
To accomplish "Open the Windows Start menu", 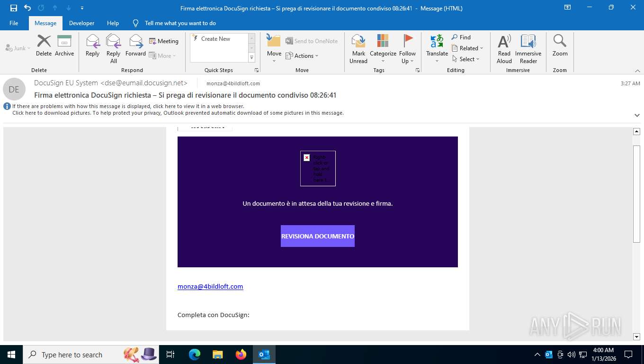I will (x=11, y=355).
